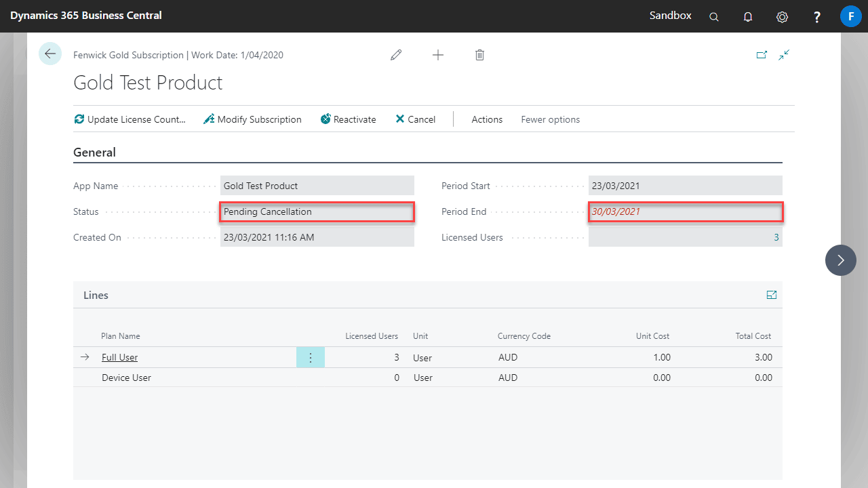The width and height of the screenshot is (868, 488).
Task: Click the Gold Test Product page title
Action: point(148,83)
